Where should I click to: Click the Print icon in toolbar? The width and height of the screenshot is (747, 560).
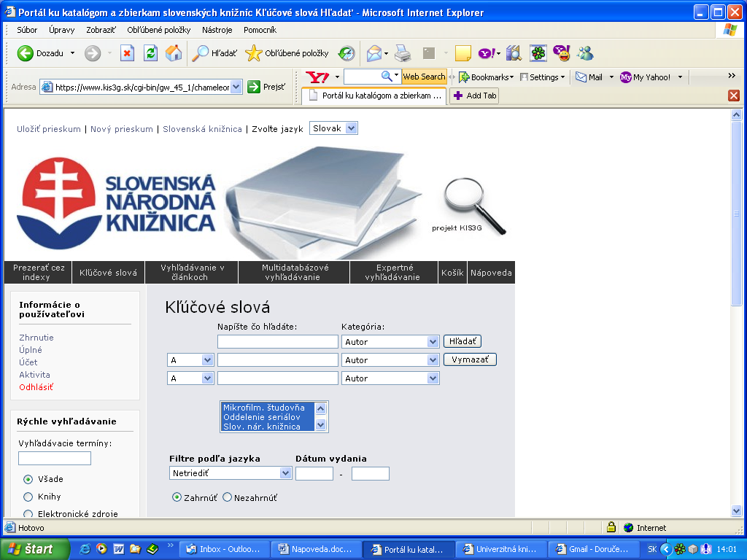coord(403,53)
